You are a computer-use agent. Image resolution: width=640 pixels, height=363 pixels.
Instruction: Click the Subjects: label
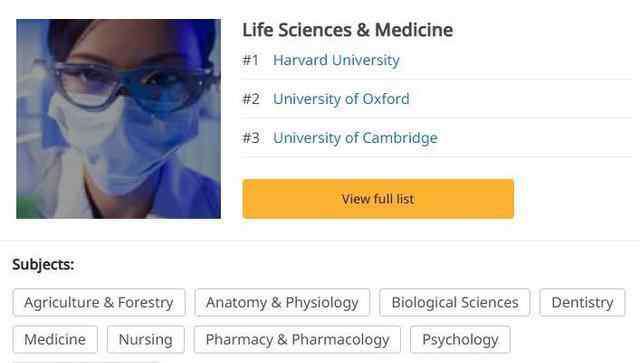pos(43,265)
